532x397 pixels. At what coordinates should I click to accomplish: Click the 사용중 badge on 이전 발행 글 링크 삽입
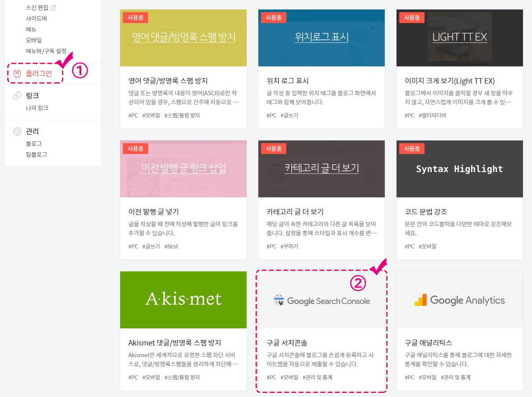point(135,149)
